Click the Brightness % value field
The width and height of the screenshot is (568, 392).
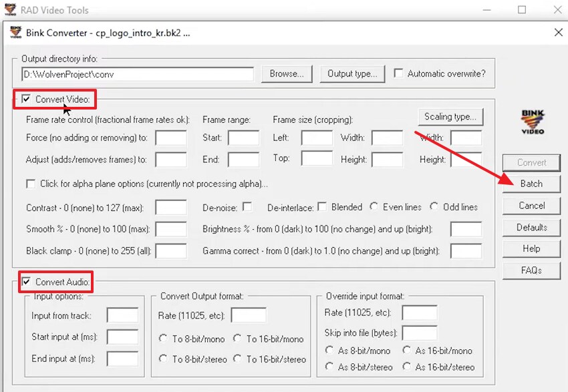[466, 229]
